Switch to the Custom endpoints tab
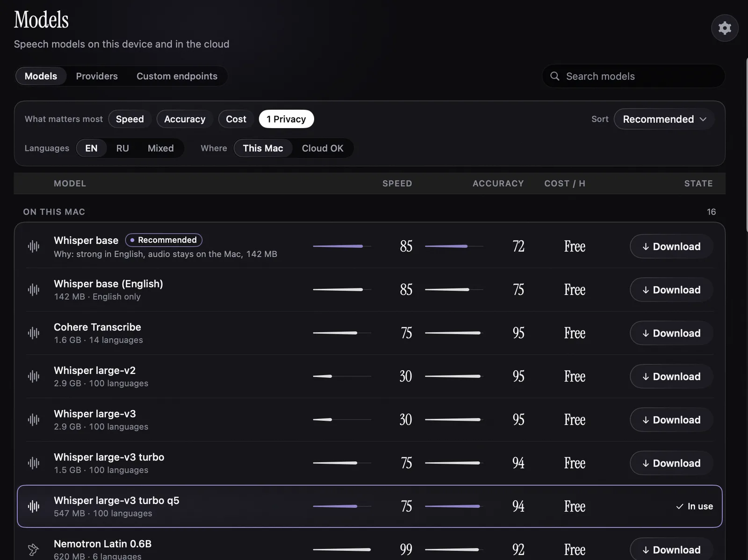Screen dimensions: 748x560 tap(177, 76)
